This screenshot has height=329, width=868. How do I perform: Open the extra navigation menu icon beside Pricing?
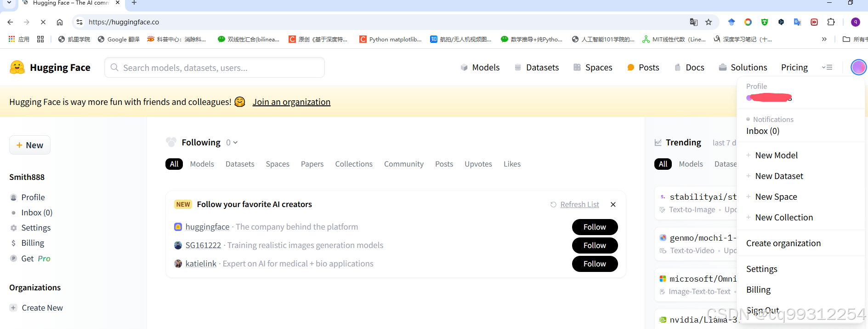pyautogui.click(x=827, y=67)
